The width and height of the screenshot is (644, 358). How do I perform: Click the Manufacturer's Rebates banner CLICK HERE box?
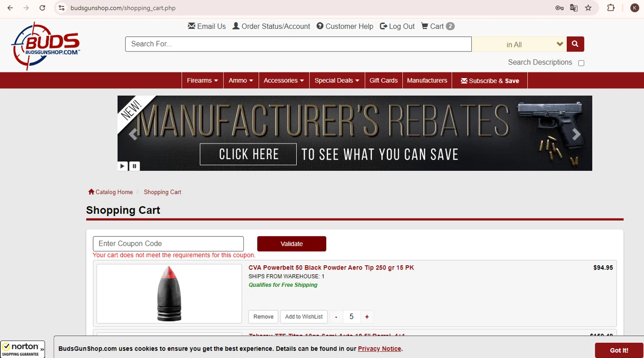click(x=248, y=154)
